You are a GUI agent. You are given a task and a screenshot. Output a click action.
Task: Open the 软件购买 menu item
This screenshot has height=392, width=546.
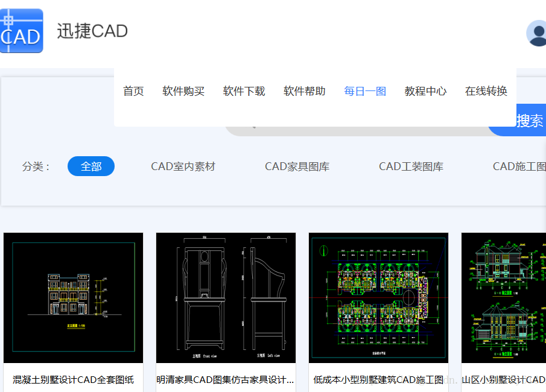click(x=183, y=91)
